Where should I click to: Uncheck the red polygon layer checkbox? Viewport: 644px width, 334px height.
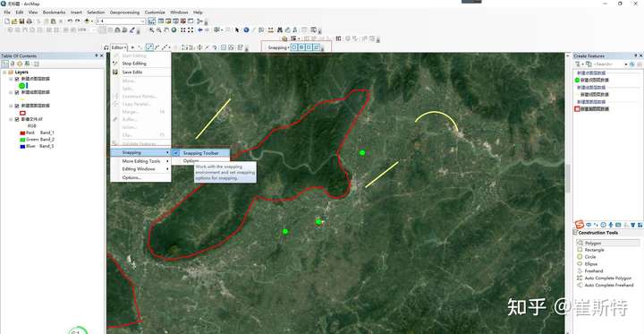[17, 106]
